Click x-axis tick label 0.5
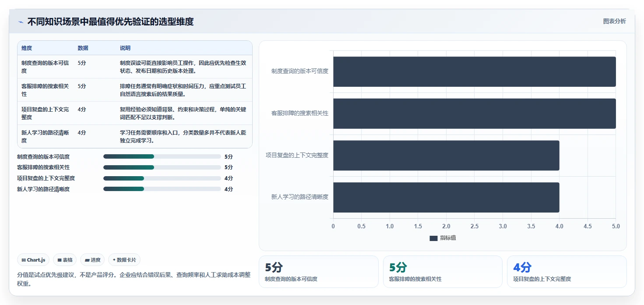Viewport: 644px width, 305px height. 362,226
